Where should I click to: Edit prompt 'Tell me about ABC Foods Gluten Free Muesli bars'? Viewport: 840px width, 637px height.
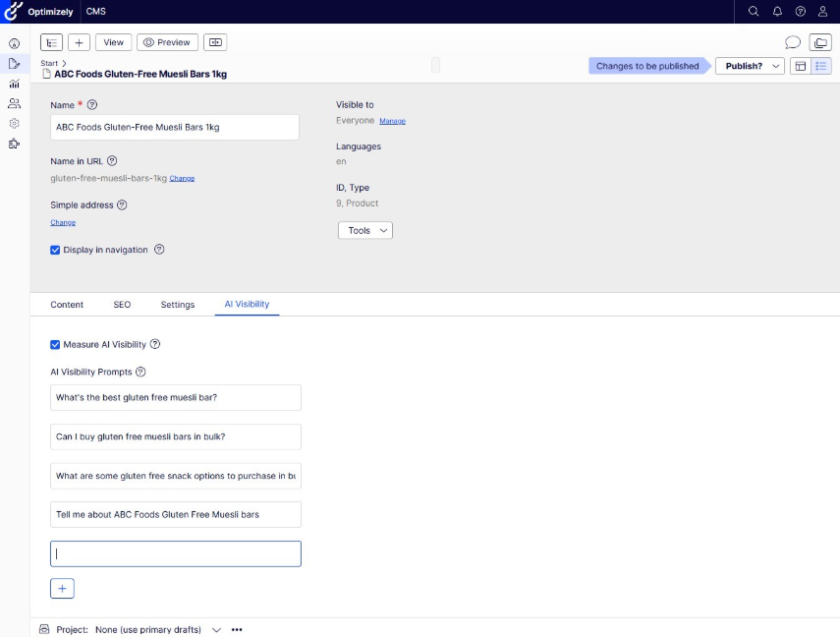[x=176, y=515]
